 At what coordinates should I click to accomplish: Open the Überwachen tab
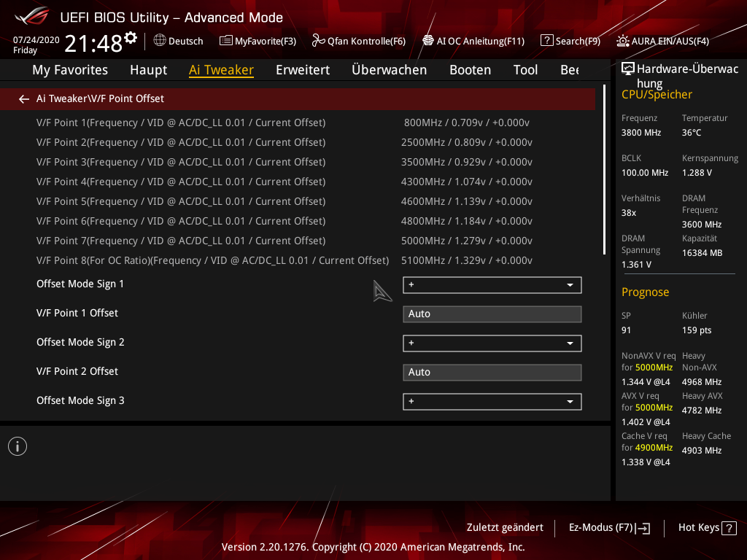pos(390,70)
